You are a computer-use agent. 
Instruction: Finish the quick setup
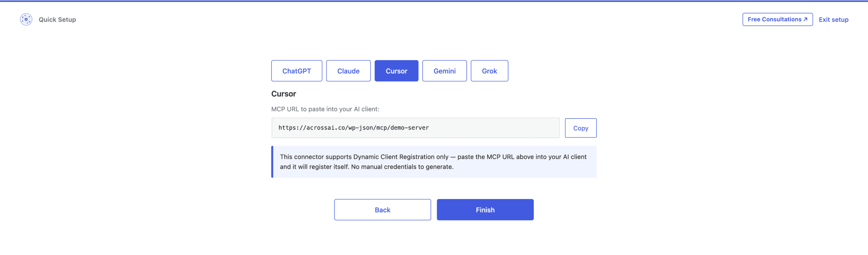485,210
